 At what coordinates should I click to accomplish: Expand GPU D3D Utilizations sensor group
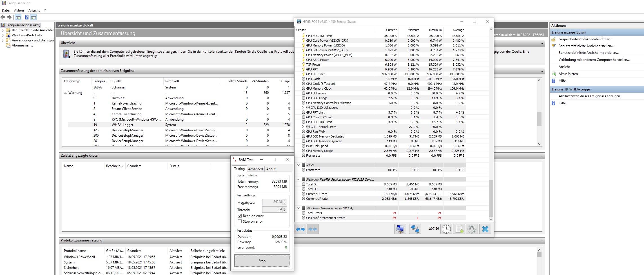tap(303, 108)
